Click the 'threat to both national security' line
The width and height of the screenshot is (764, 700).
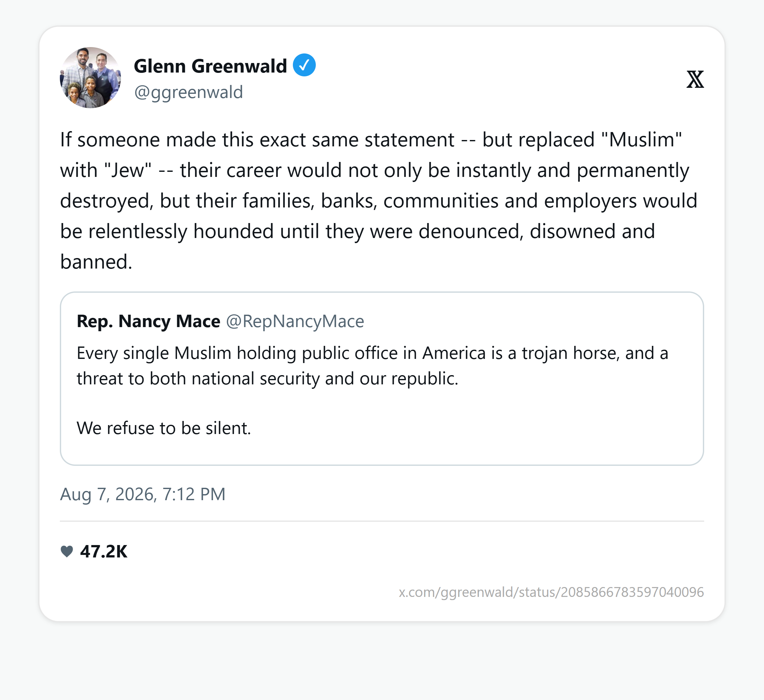coord(267,378)
